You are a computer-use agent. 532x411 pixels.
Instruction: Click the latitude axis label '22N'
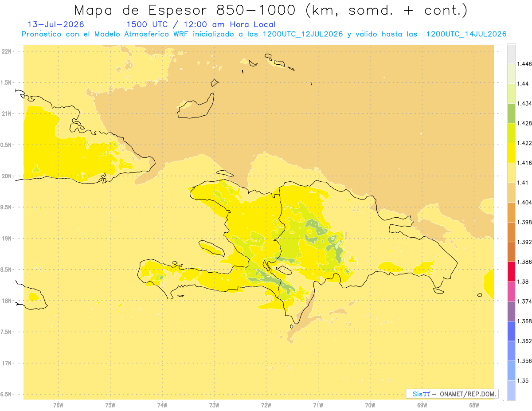(7, 51)
